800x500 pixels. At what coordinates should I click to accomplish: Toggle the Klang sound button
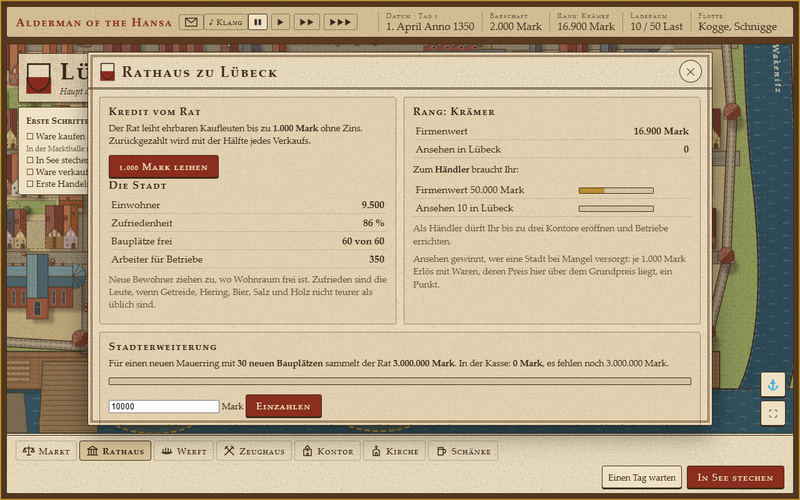(226, 22)
